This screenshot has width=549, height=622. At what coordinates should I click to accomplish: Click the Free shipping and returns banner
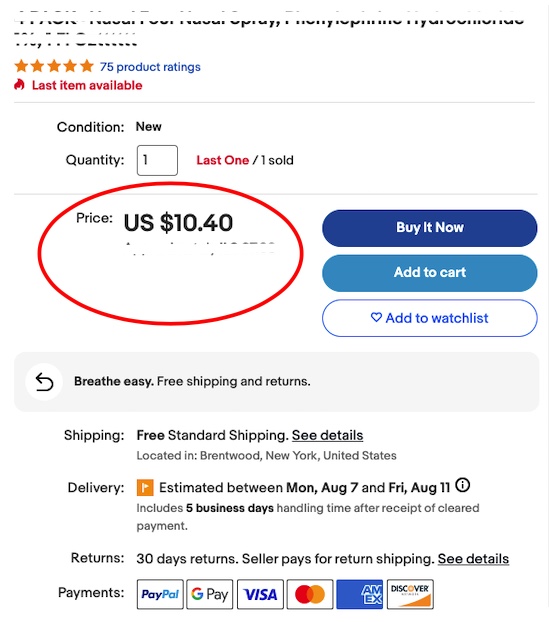pyautogui.click(x=276, y=382)
